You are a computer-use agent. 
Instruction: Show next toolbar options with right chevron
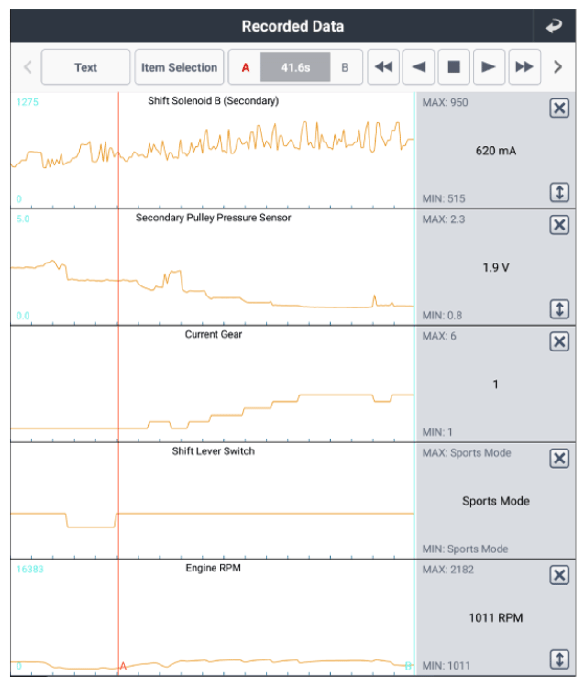coord(558,67)
